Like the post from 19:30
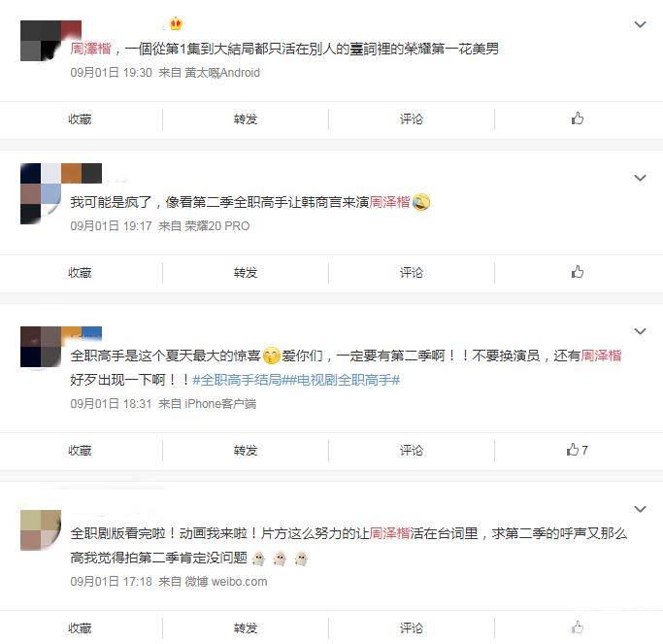Viewport: 663px width, 644px height. (x=578, y=119)
